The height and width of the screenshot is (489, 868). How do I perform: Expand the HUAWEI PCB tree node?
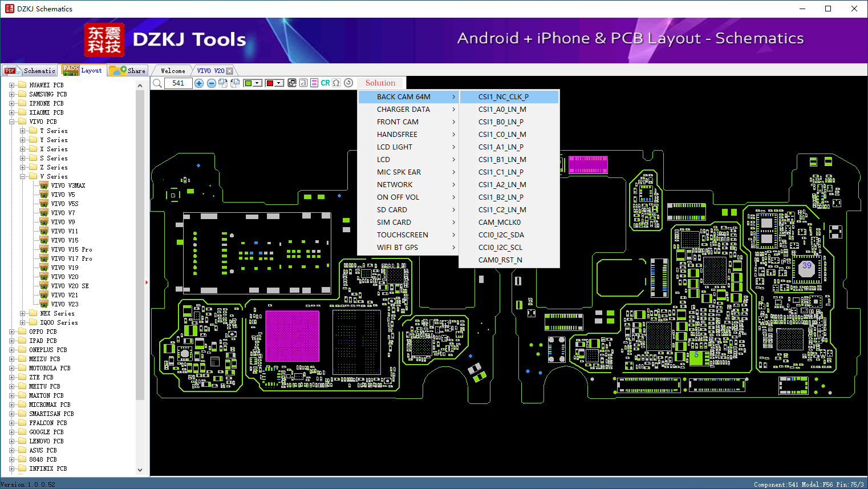pyautogui.click(x=11, y=85)
